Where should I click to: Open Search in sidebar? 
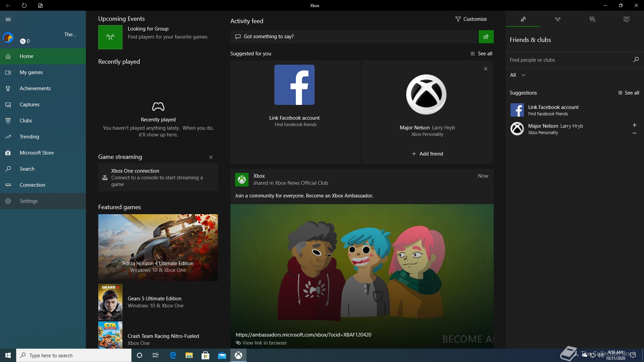(x=43, y=169)
